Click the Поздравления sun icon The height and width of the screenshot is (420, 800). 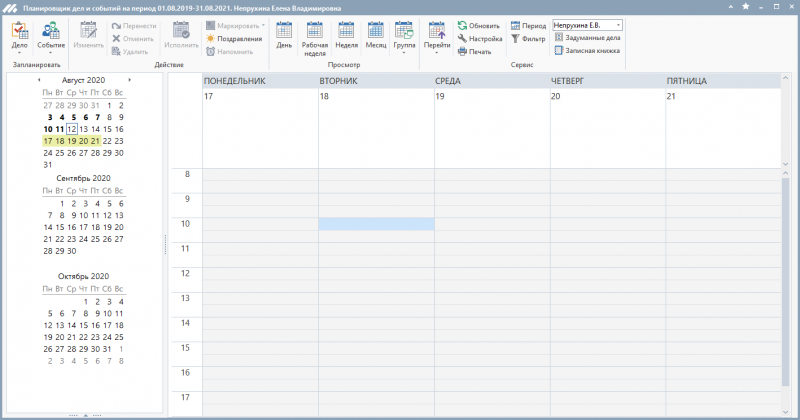coord(210,39)
